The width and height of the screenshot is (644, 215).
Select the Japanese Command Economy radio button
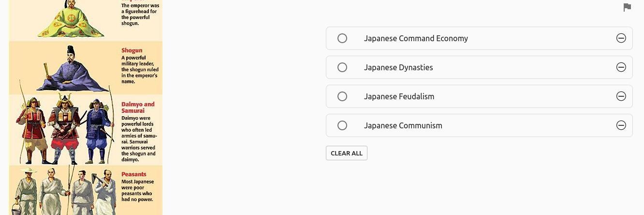(342, 38)
